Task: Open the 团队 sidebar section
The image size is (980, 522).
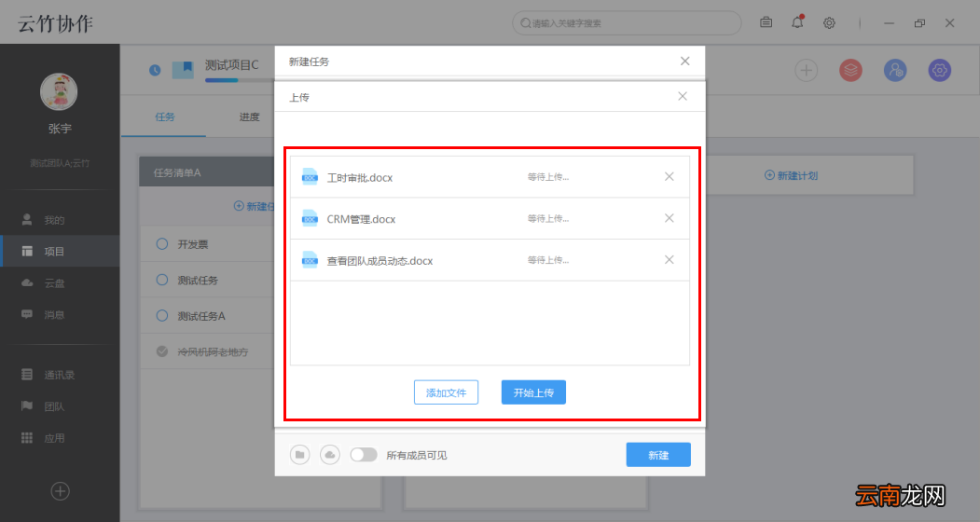Action: [x=60, y=407]
